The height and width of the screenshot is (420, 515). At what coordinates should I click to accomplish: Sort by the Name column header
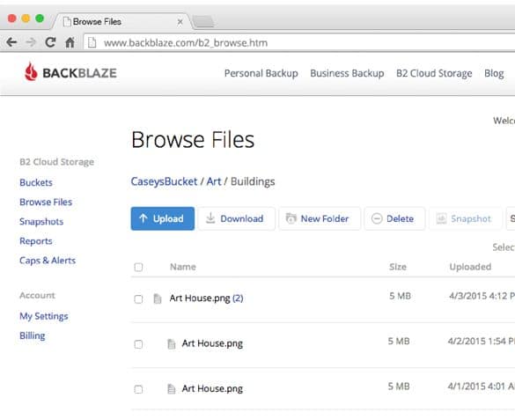(x=182, y=267)
